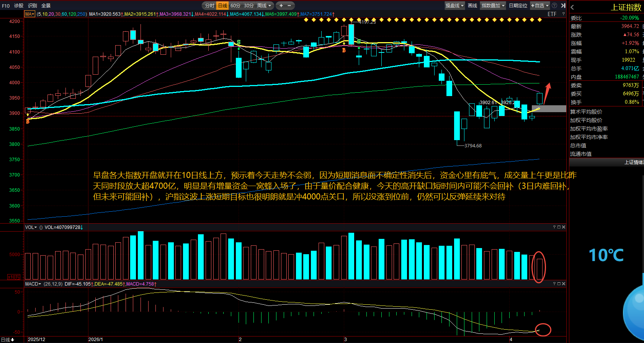Go back using the side panel arrow

(572, 7)
